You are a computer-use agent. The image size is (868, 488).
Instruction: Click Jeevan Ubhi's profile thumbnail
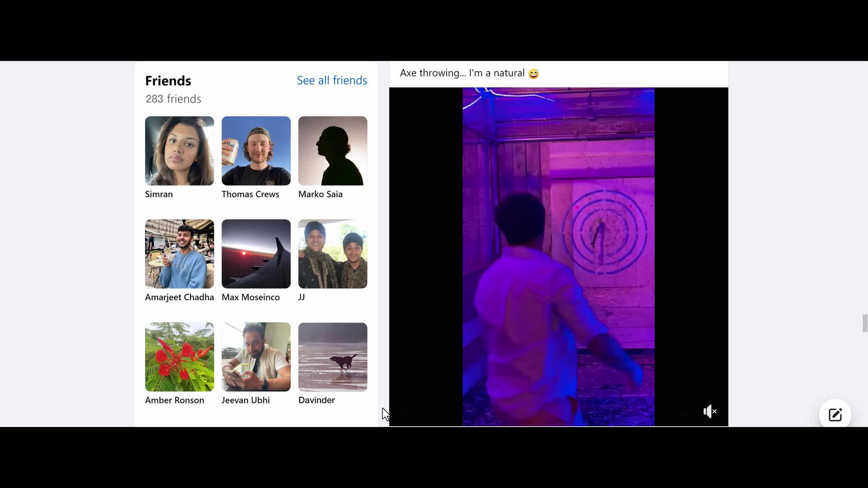click(256, 357)
